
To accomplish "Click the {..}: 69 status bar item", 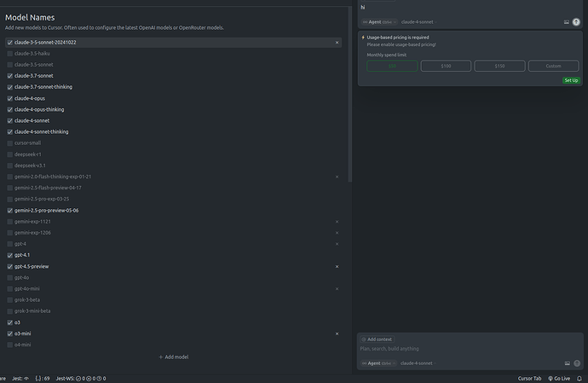I will pos(43,379).
